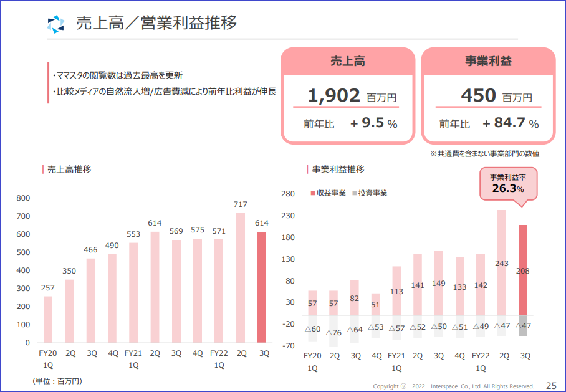Click the 売上高推移 chart heading
The width and height of the screenshot is (566, 392).
69,170
